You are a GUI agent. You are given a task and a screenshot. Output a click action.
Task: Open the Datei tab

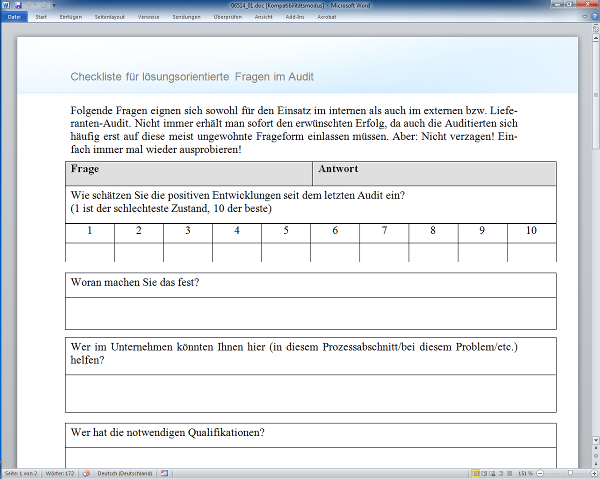tap(14, 17)
